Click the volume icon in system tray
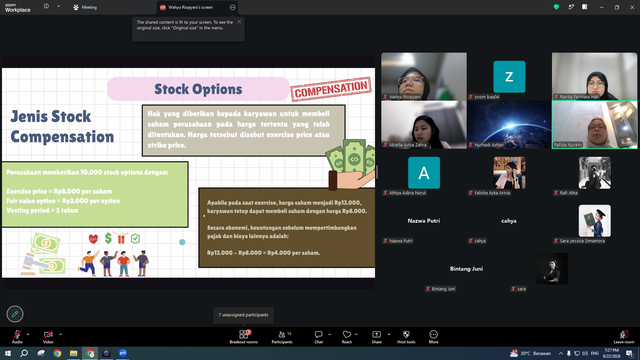 [584, 353]
